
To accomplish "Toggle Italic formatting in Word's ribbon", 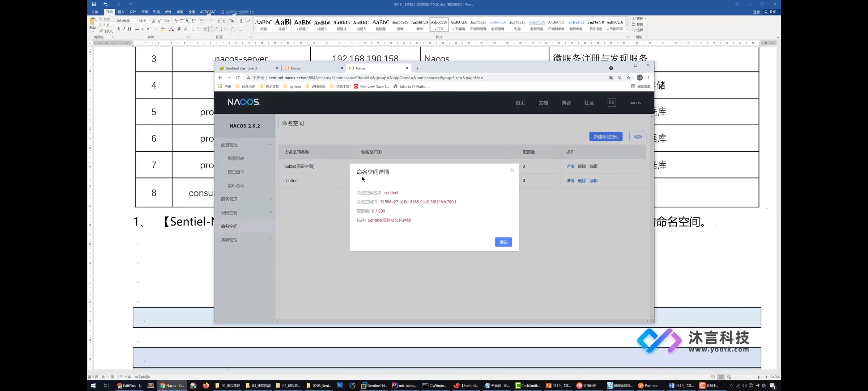I will click(x=124, y=29).
